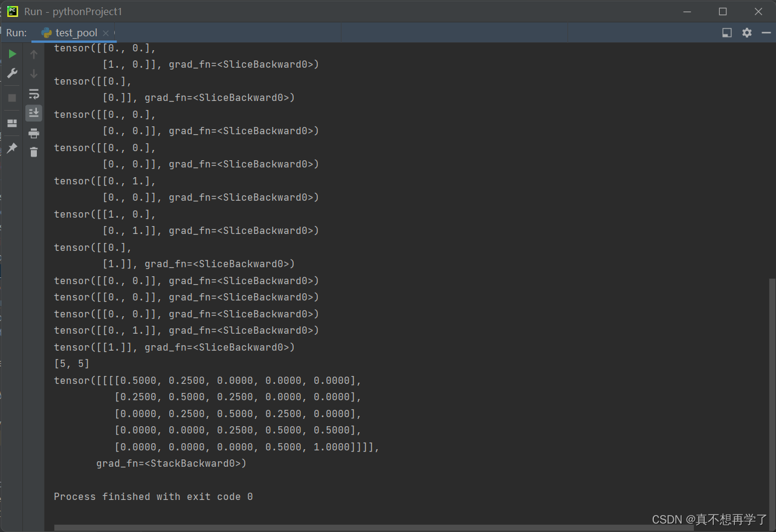Maximize the Run window
The height and width of the screenshot is (532, 776).
[723, 11]
